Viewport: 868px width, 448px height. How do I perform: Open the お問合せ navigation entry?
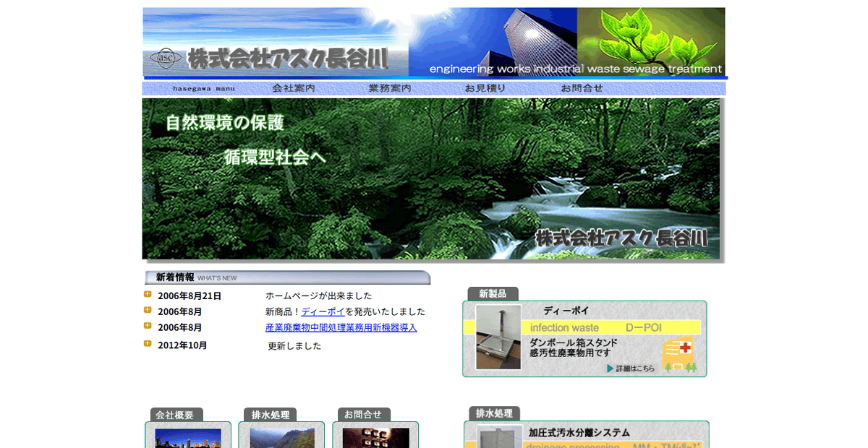(583, 87)
